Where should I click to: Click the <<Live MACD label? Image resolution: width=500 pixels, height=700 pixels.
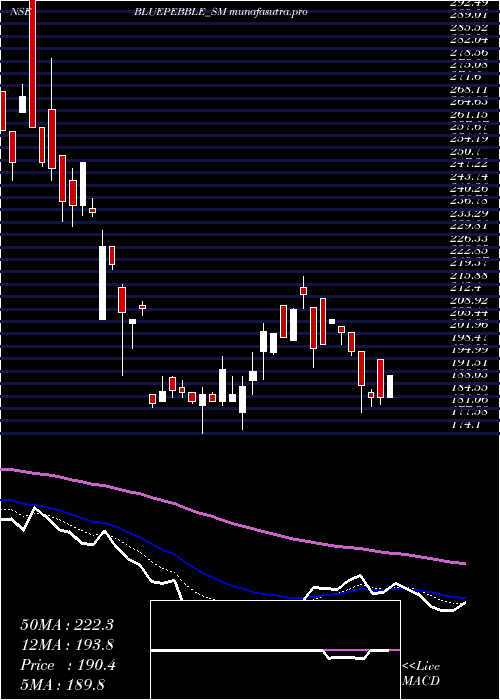[x=421, y=674]
